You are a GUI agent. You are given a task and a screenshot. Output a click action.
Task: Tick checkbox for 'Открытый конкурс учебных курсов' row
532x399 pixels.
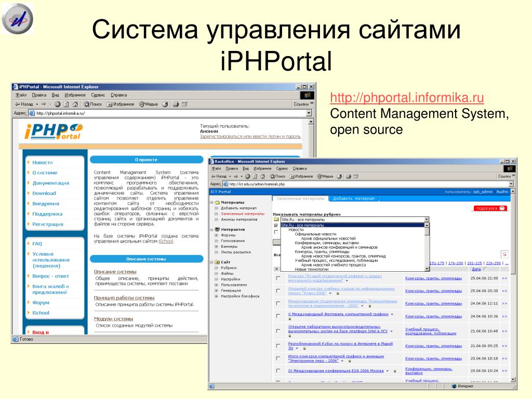278,290
